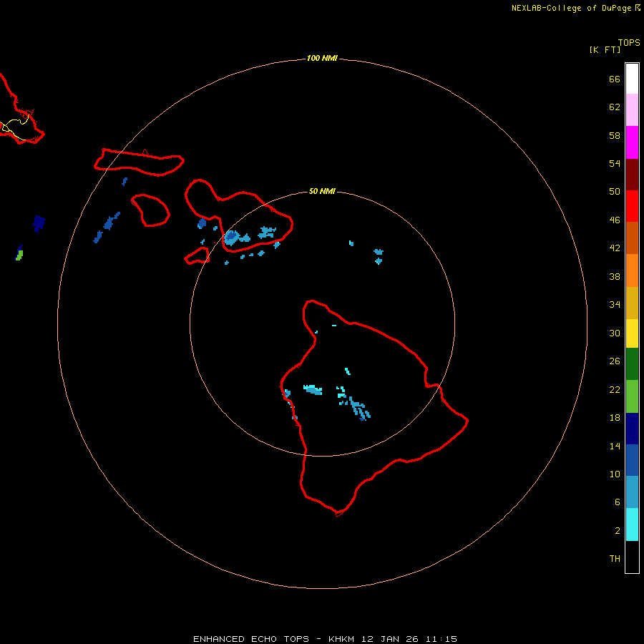Image resolution: width=644 pixels, height=644 pixels.
Task: Click the legend value 10
Action: [x=615, y=474]
